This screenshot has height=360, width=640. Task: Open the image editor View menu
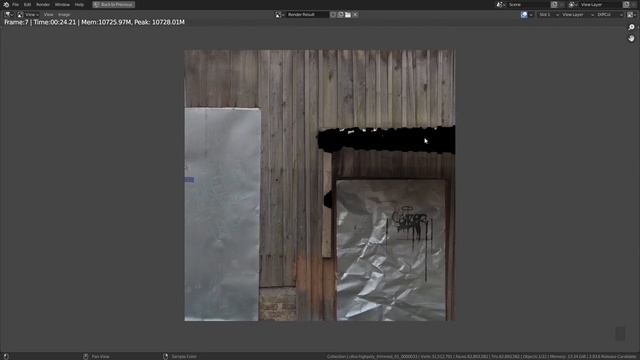(x=48, y=15)
